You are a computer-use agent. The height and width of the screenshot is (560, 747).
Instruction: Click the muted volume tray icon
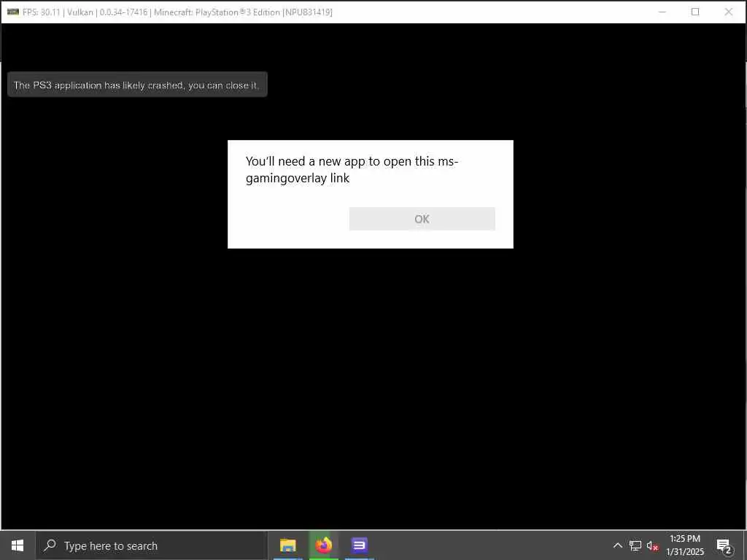(652, 545)
